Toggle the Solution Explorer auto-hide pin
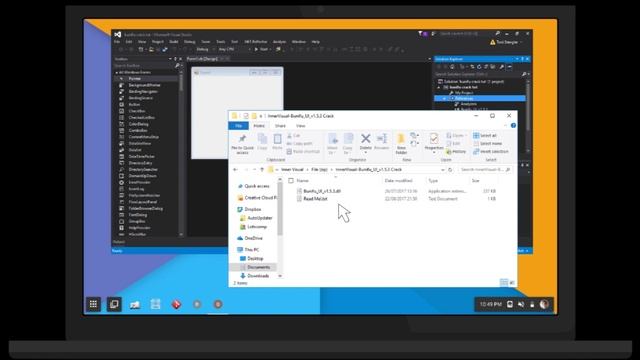The image size is (640, 360). click(522, 59)
